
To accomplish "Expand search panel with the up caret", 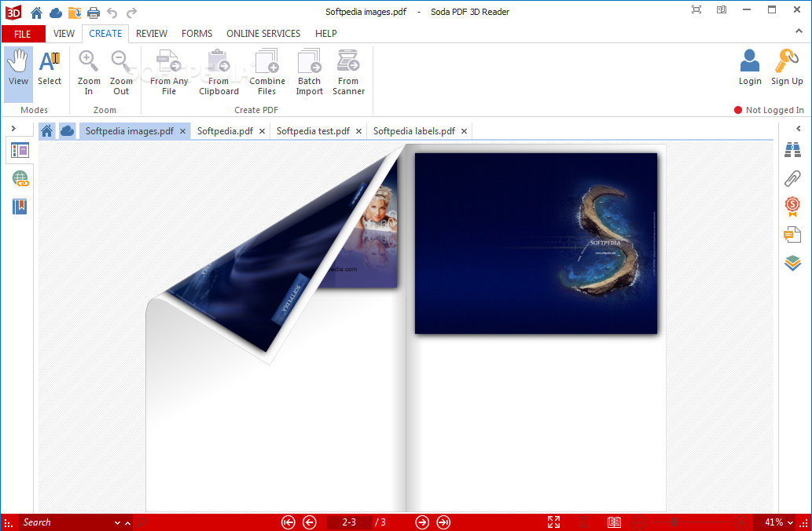I will tap(127, 522).
